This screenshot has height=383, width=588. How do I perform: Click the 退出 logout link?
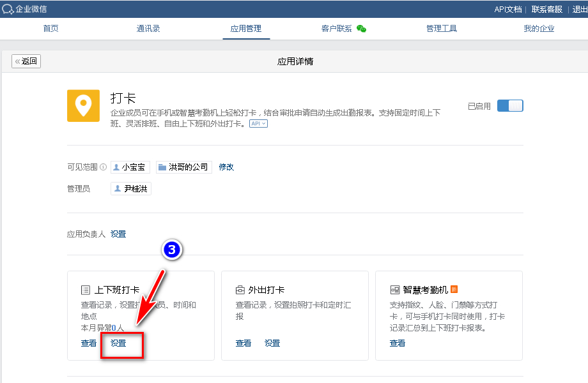click(580, 10)
